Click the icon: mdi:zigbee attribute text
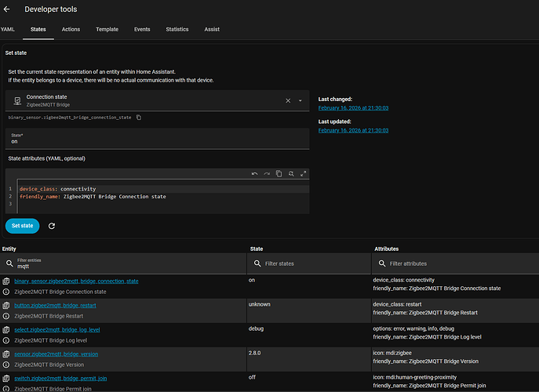539x392 pixels. tap(392, 353)
